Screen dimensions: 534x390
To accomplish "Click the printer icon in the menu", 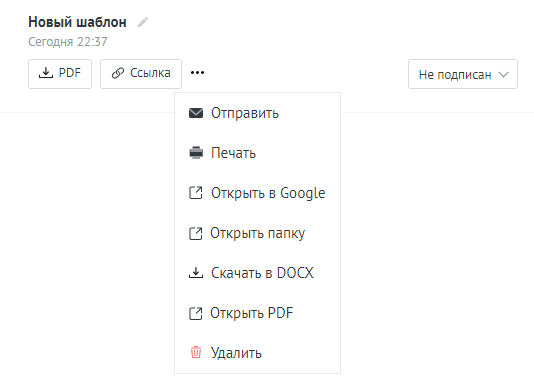I will tap(196, 153).
